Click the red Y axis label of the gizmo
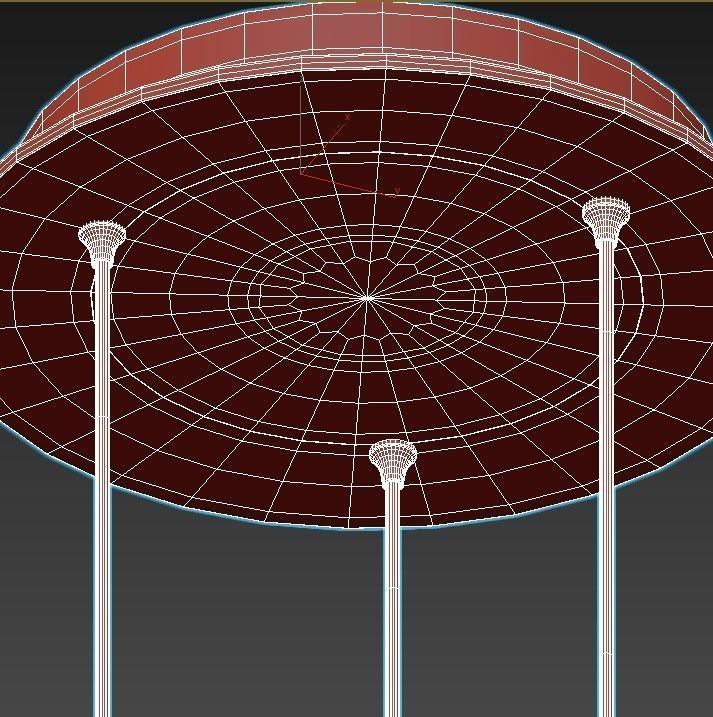The width and height of the screenshot is (713, 717). click(x=397, y=191)
